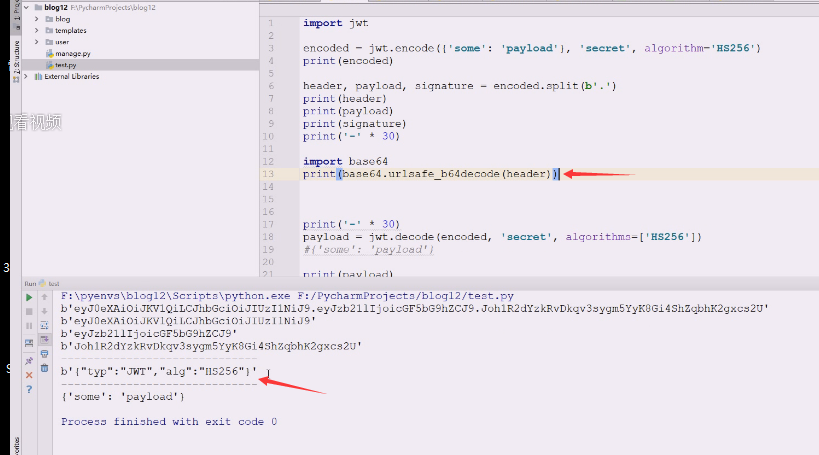Image resolution: width=819 pixels, height=455 pixels.
Task: Click base64.urlsafe_b64decode(header) line
Action: tap(431, 174)
